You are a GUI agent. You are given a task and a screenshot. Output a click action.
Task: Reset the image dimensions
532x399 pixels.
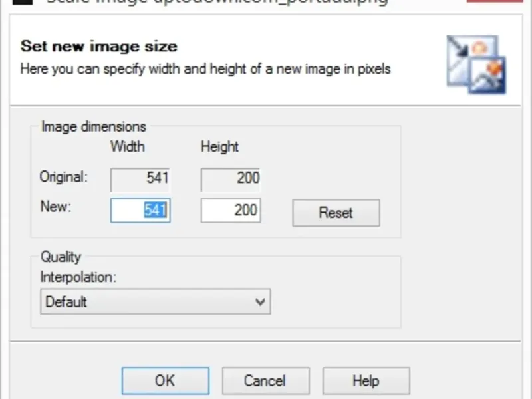(336, 213)
